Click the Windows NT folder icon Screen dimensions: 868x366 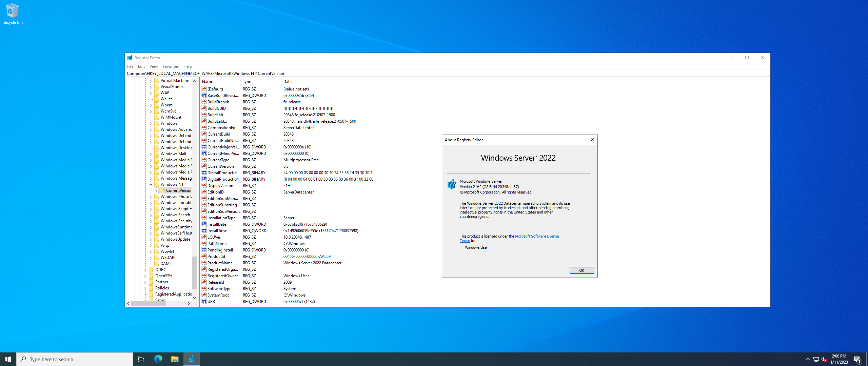[x=157, y=184]
